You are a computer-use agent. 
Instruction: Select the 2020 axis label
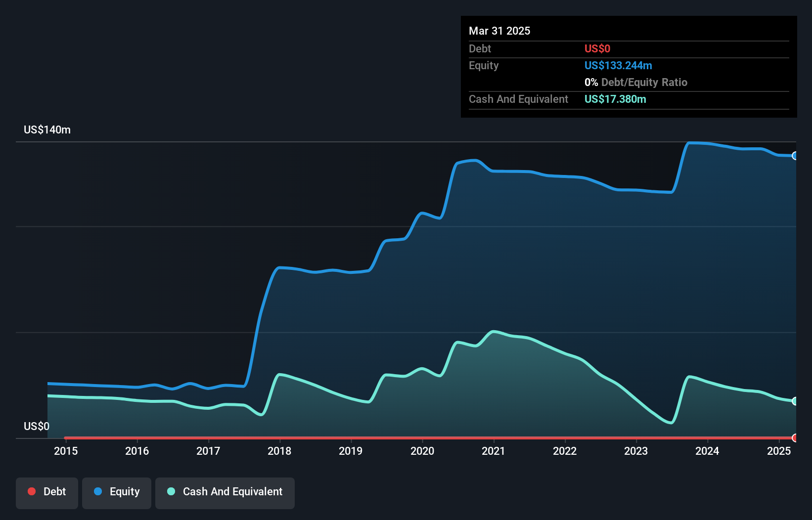pyautogui.click(x=422, y=451)
